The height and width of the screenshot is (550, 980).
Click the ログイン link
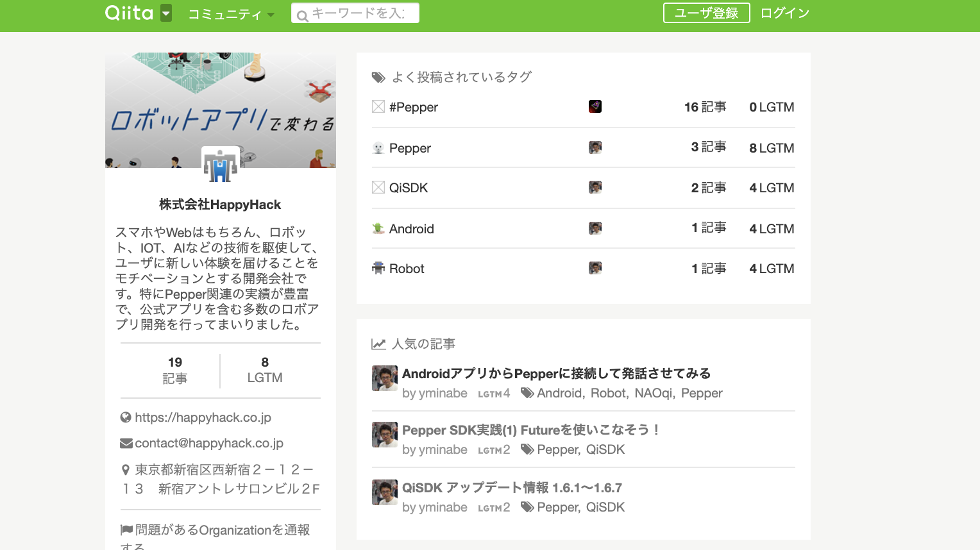(x=785, y=13)
